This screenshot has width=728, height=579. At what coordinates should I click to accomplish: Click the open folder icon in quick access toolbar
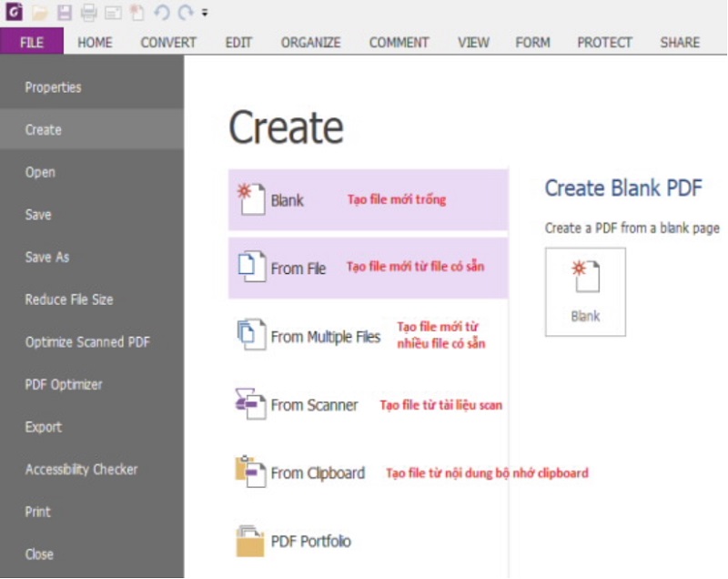[x=41, y=13]
